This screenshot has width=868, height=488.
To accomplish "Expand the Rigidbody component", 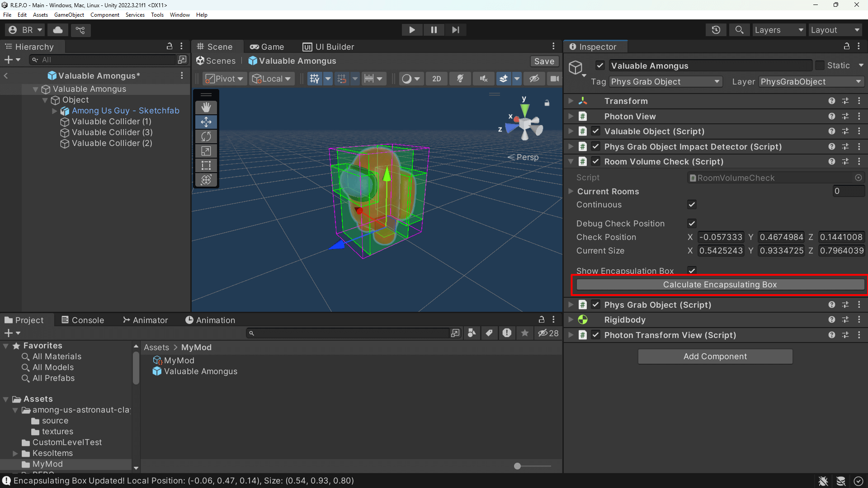I will point(571,319).
